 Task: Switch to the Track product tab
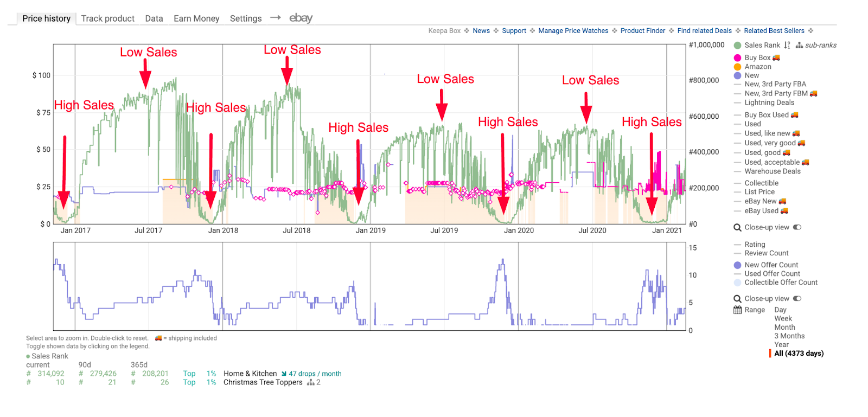pyautogui.click(x=107, y=18)
